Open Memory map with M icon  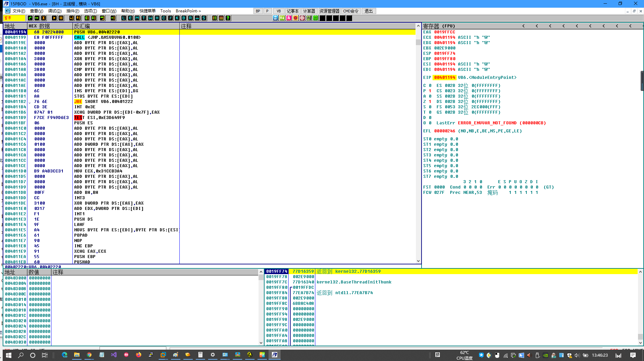(137, 18)
